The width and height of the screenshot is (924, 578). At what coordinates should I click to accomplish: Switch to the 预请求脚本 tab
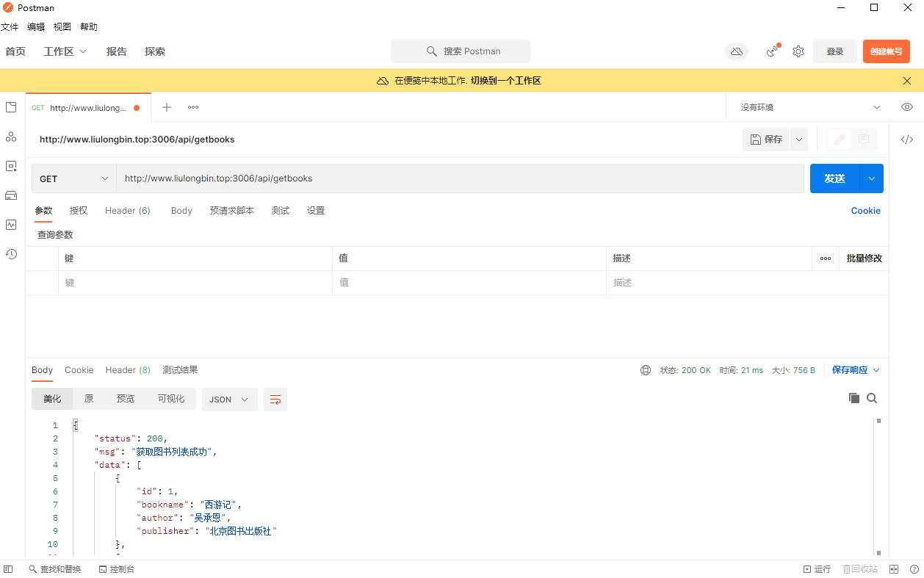(x=231, y=211)
